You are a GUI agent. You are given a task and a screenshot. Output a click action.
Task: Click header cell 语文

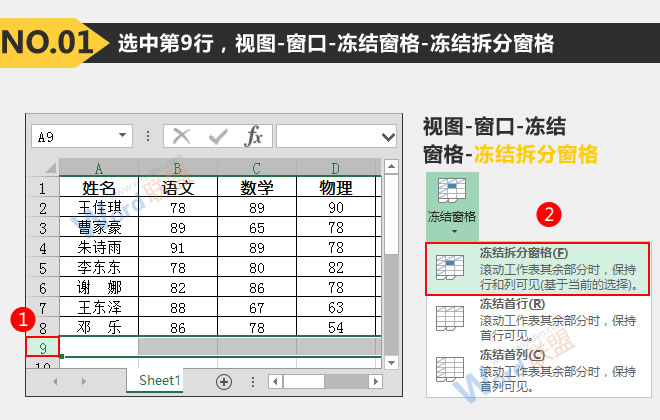pyautogui.click(x=178, y=188)
